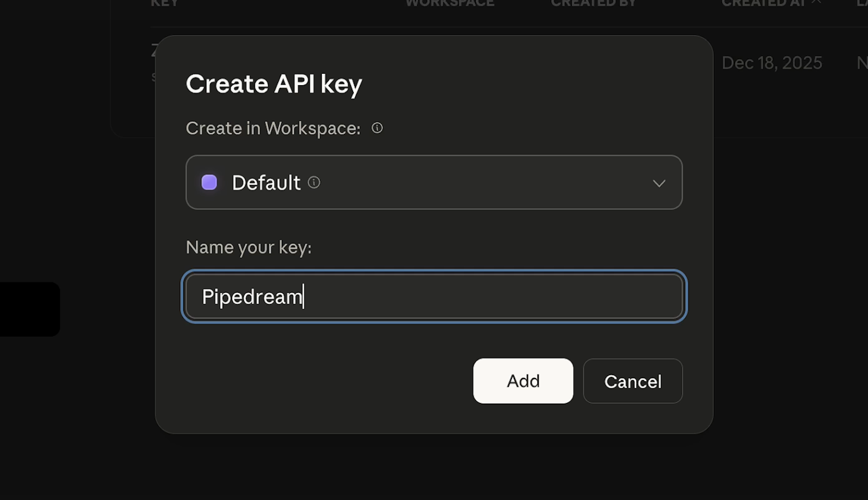Select the Default workspace option
This screenshot has width=868, height=500.
[x=266, y=182]
